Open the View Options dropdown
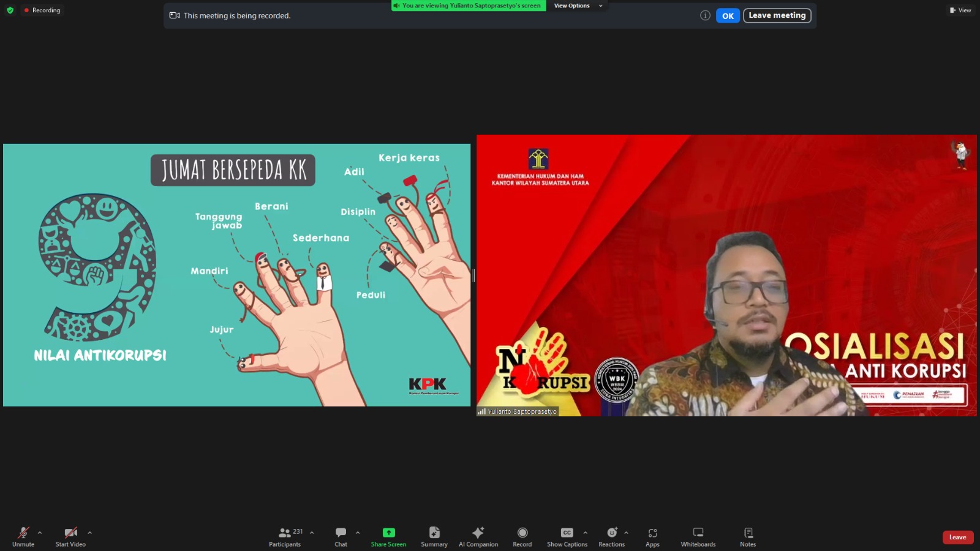980x551 pixels. (x=578, y=6)
